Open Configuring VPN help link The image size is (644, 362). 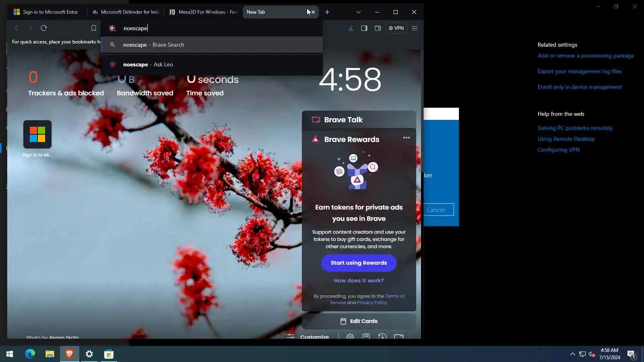pyautogui.click(x=559, y=150)
